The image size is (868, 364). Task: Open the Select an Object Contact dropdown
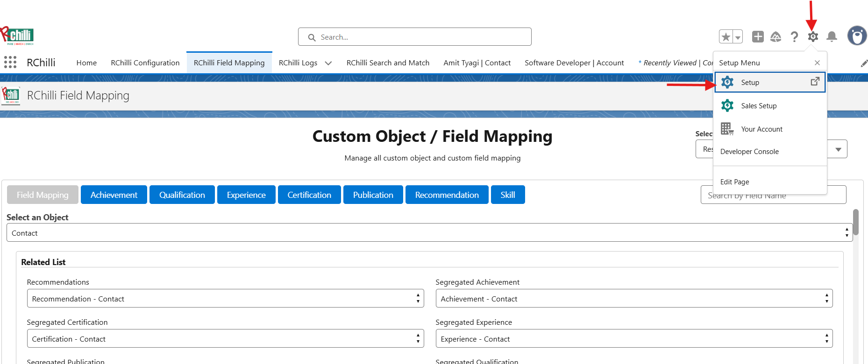coord(430,232)
